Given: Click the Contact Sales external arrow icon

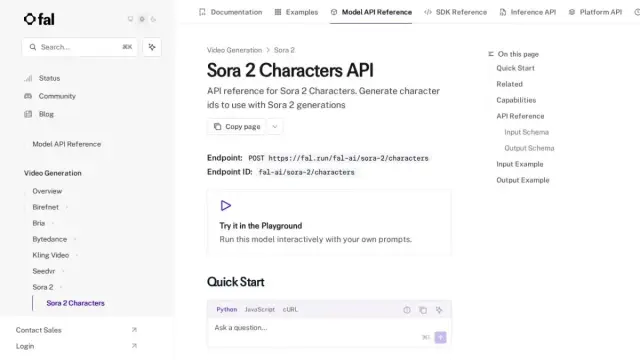Looking at the screenshot, I should pos(134,330).
